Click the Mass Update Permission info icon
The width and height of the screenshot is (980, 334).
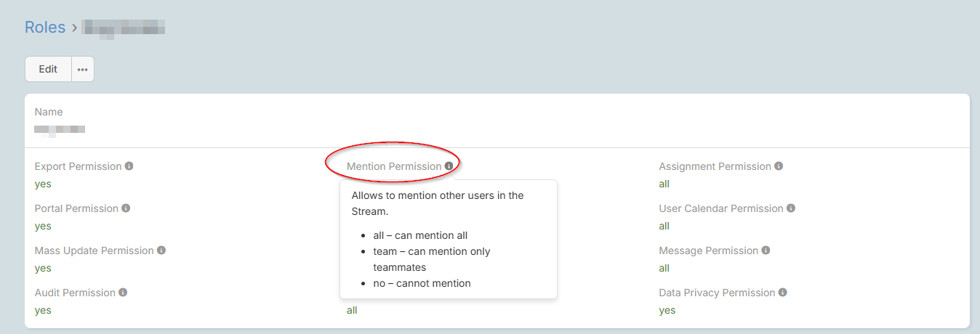pos(161,250)
